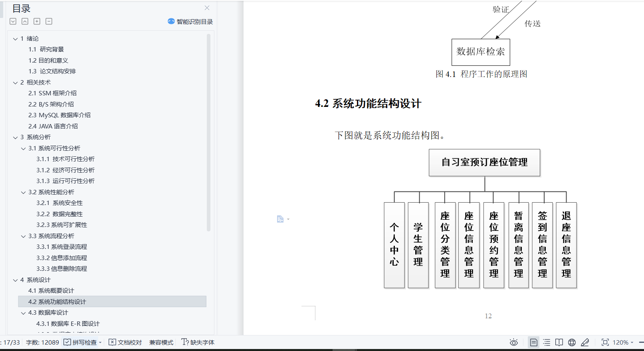
Task: Click the eye-protection mode icon in status bar
Action: (x=514, y=342)
